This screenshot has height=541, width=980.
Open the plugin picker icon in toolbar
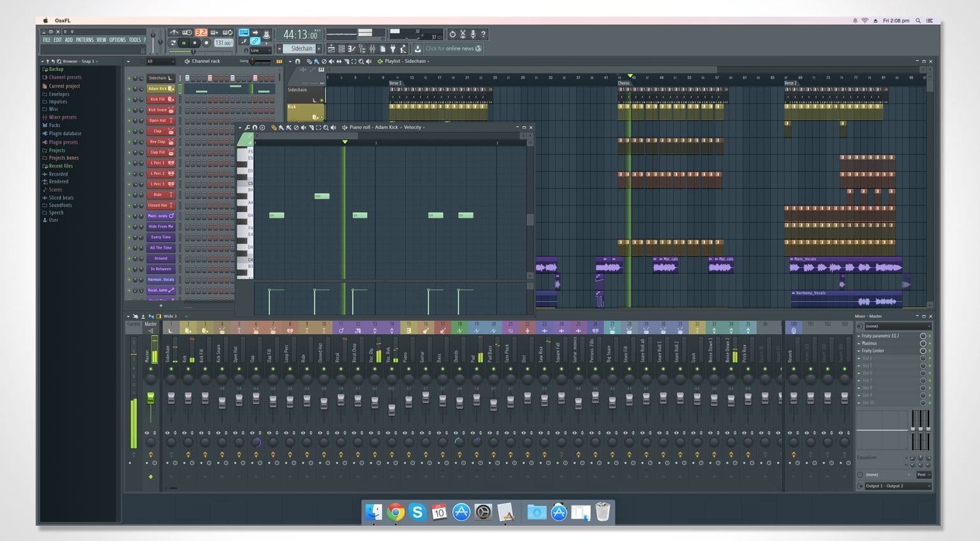coord(393,48)
